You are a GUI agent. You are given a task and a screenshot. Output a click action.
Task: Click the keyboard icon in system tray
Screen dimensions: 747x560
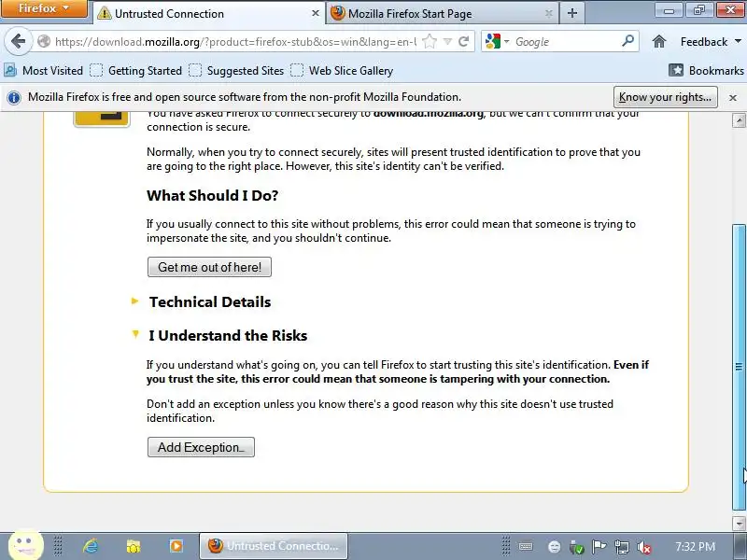[526, 546]
